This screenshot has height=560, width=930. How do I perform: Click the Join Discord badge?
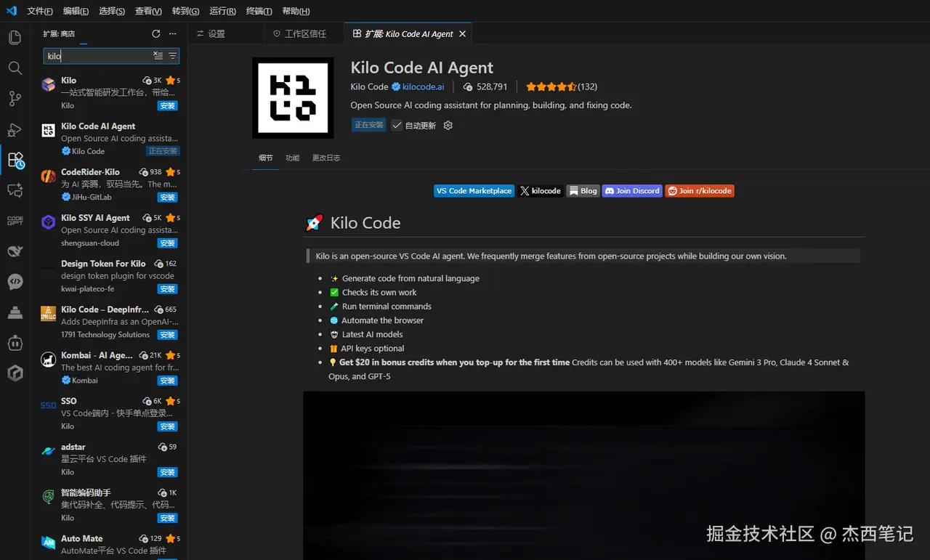[632, 191]
